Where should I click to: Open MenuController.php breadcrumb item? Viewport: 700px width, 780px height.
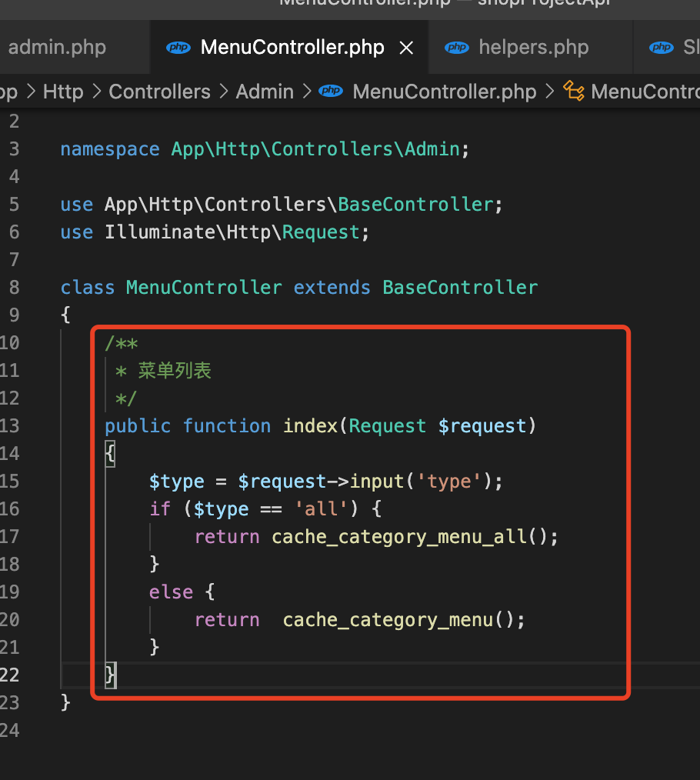click(445, 92)
